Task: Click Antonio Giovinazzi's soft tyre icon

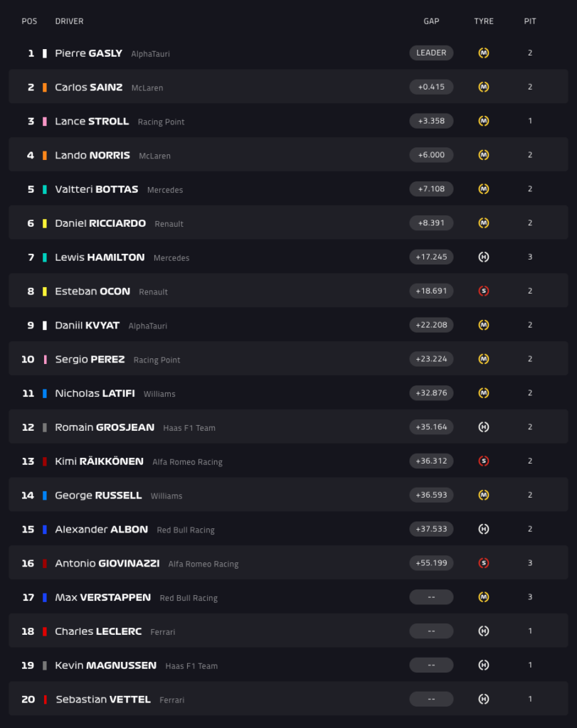Action: coord(484,563)
